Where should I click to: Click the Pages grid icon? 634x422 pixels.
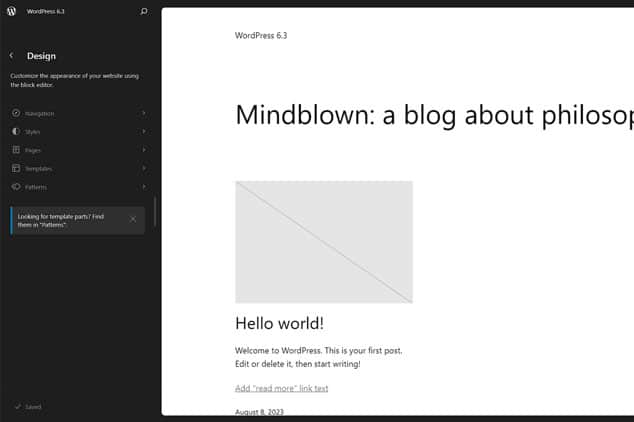click(x=16, y=150)
